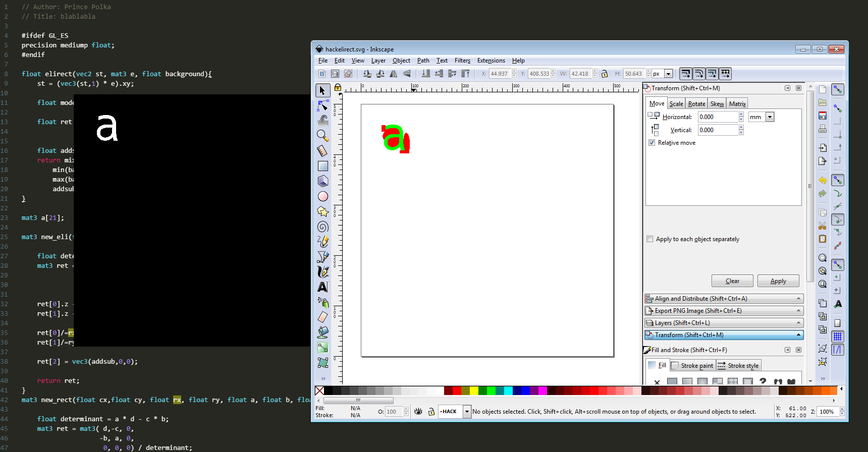Select the Circle/Ellipse tool
This screenshot has width=868, height=452.
click(x=322, y=196)
